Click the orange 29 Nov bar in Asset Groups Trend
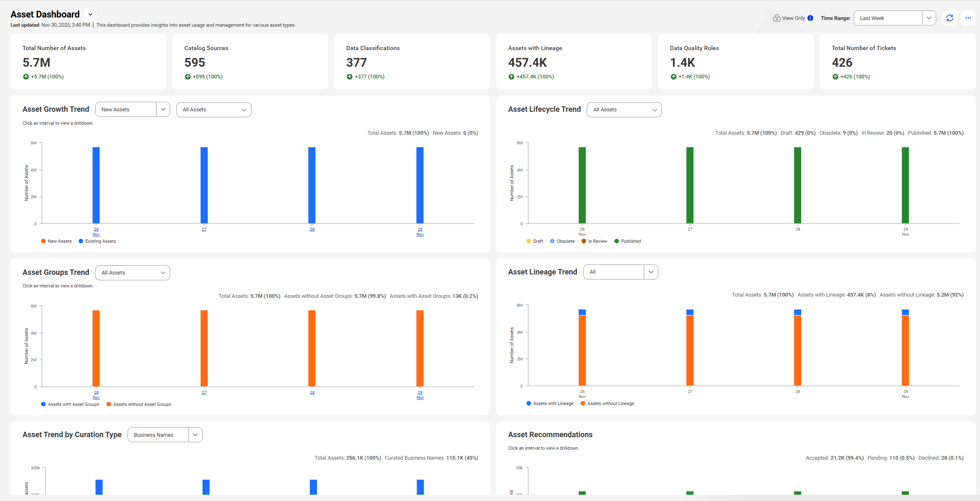This screenshot has width=980, height=501. tap(420, 348)
